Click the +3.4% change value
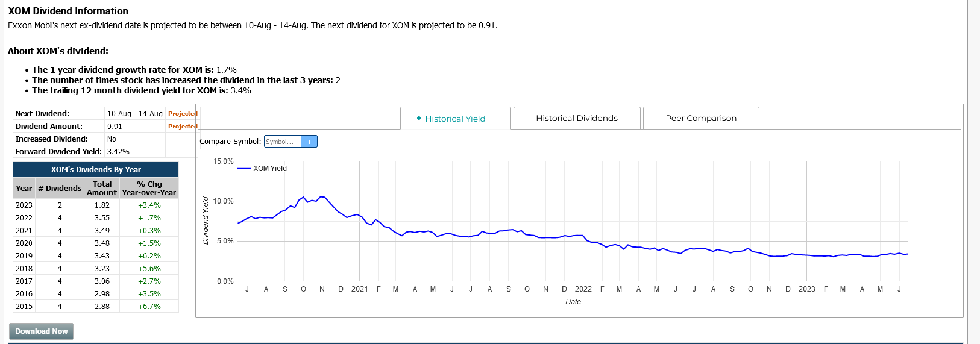Viewport: 980px width, 344px height. point(149,205)
